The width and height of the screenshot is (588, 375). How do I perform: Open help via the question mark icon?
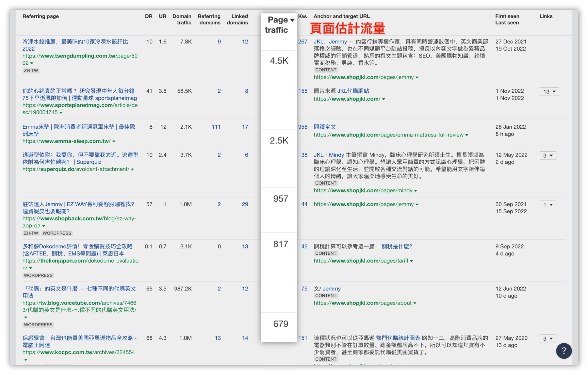(x=563, y=351)
